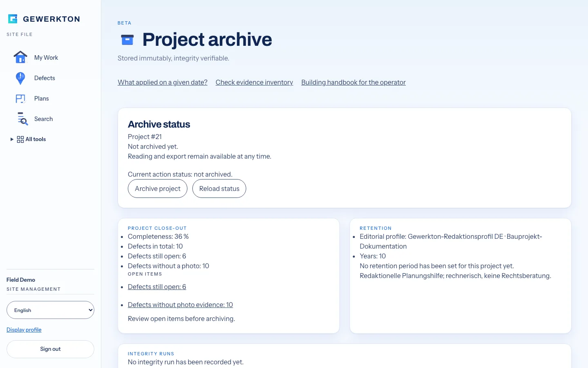This screenshot has height=368, width=588.
Task: View 'Defects without photo evidence: 10' link
Action: tap(180, 305)
